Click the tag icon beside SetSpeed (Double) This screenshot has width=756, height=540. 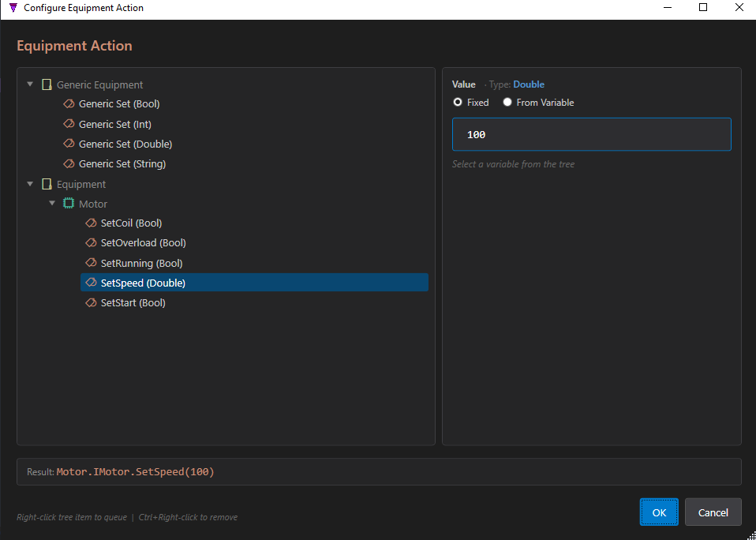coord(91,283)
